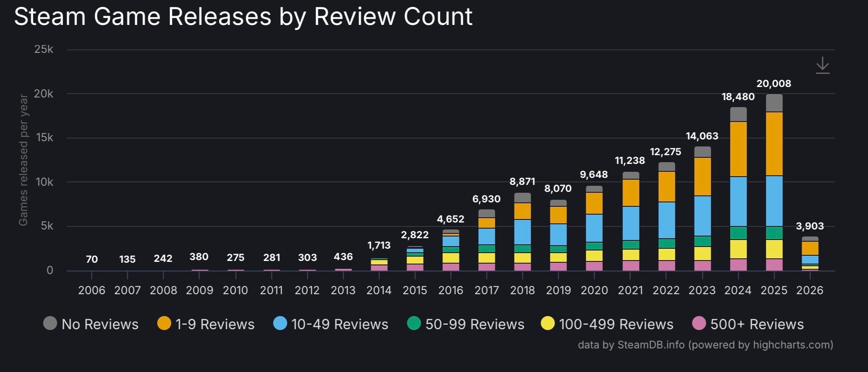Viewport: 868px width, 372px height.
Task: Select the 2018 bar's blue segment
Action: [x=522, y=232]
